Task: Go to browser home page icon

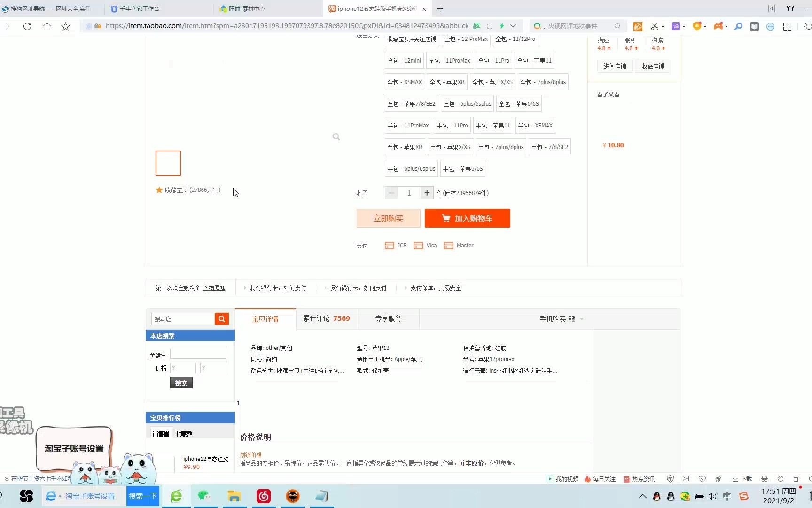Action: click(47, 26)
